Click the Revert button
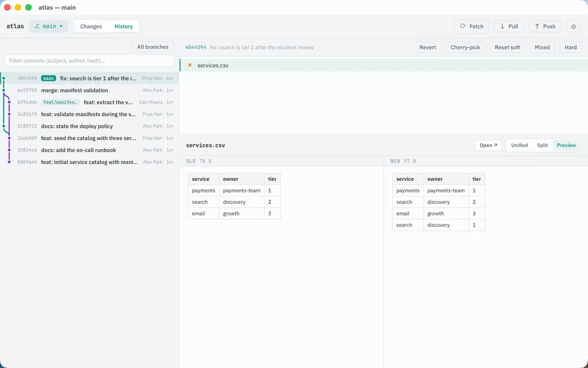Viewport: 588px width, 368px height. 427,47
